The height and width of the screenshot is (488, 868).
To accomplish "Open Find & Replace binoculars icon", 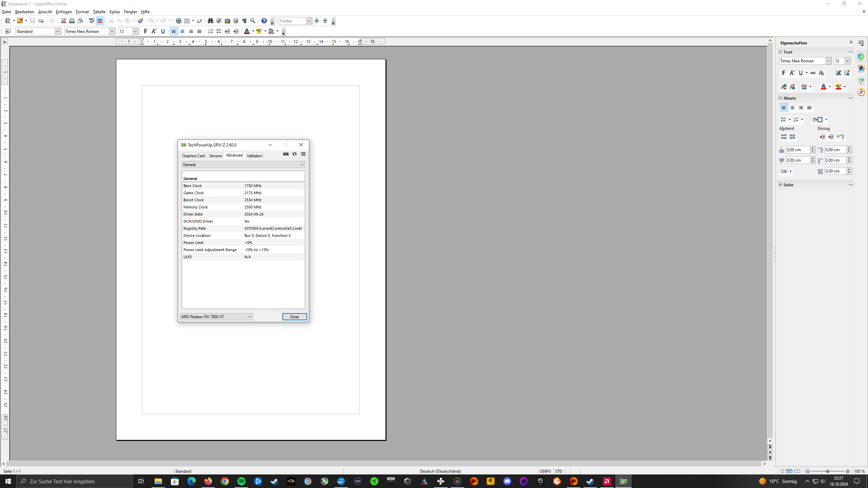I will click(x=211, y=21).
